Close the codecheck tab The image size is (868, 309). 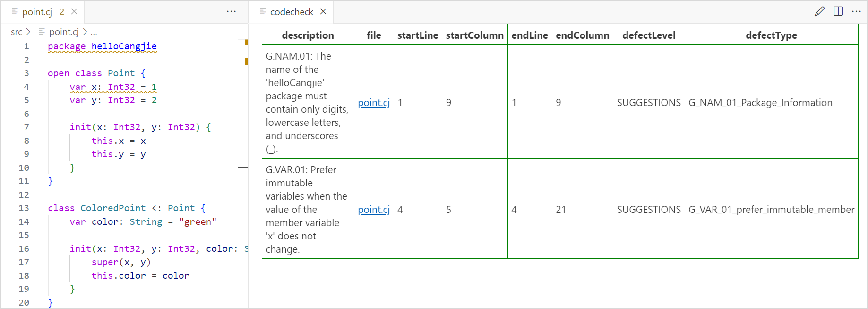click(x=323, y=11)
